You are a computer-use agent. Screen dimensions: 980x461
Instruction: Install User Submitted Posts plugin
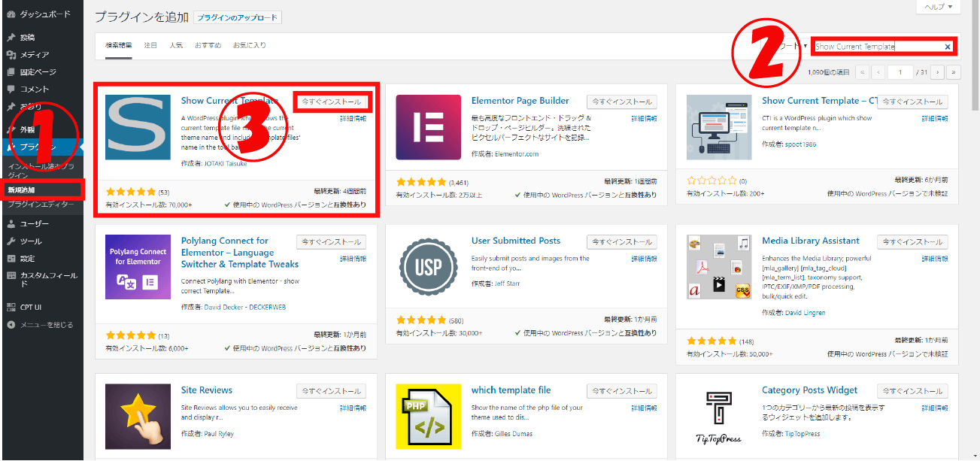click(622, 241)
